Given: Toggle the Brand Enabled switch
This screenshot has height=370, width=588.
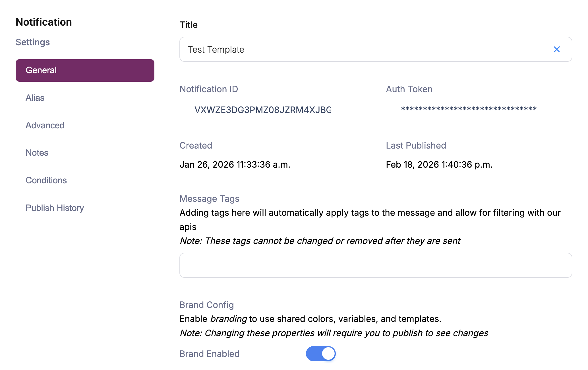Looking at the screenshot, I should tap(320, 354).
